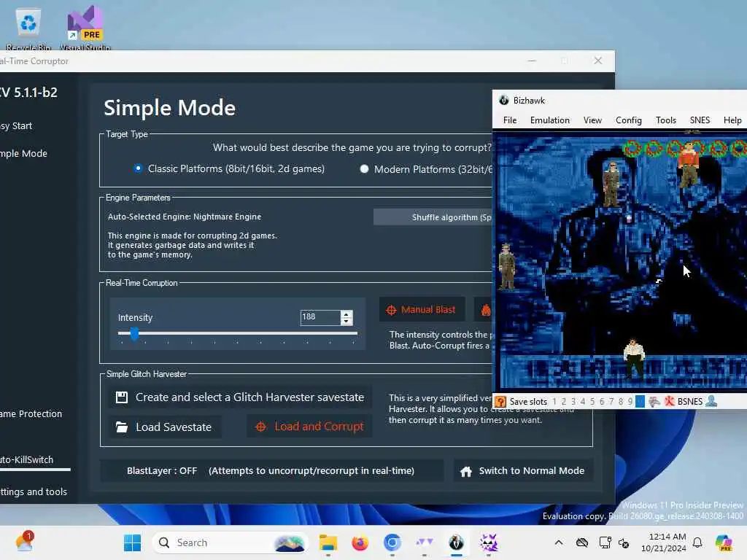The height and width of the screenshot is (560, 747).
Task: Select Modern Platforms radio button
Action: pyautogui.click(x=365, y=169)
